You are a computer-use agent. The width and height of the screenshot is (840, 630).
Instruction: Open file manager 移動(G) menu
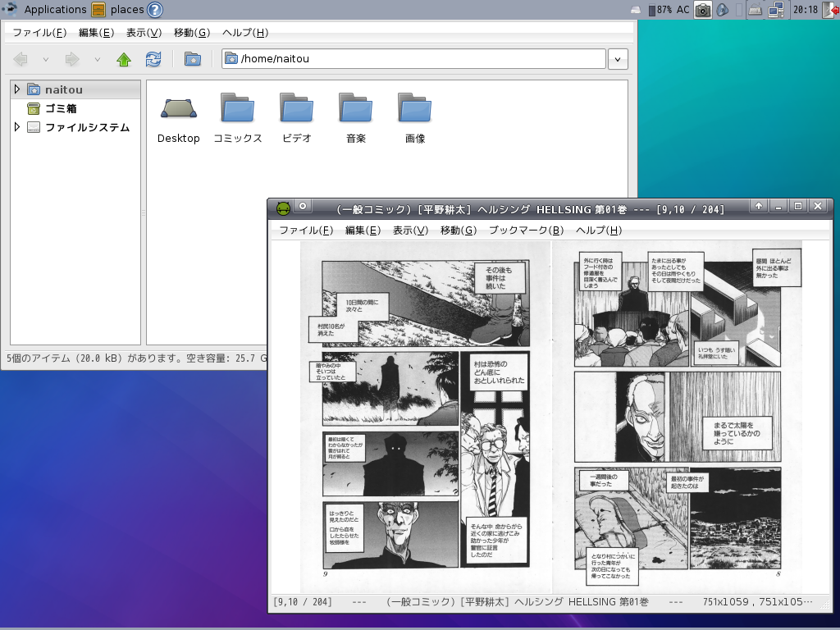[192, 33]
